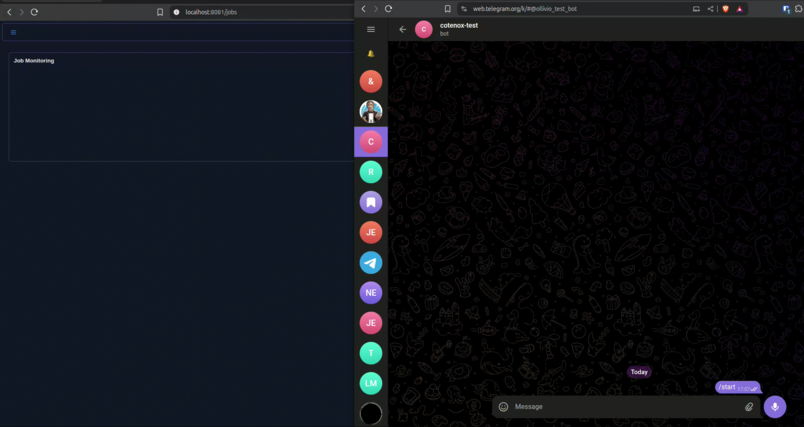Attach a file with paperclip icon
804x427 pixels.
tap(749, 406)
